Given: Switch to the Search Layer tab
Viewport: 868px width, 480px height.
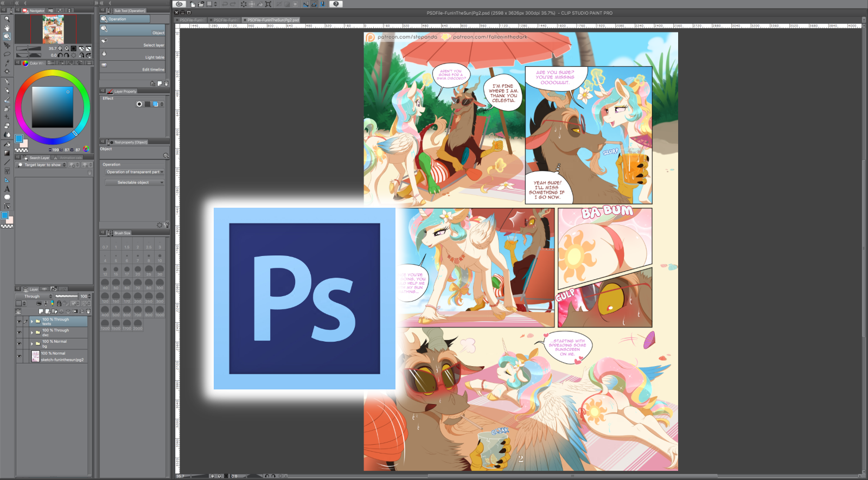Looking at the screenshot, I should (x=37, y=158).
